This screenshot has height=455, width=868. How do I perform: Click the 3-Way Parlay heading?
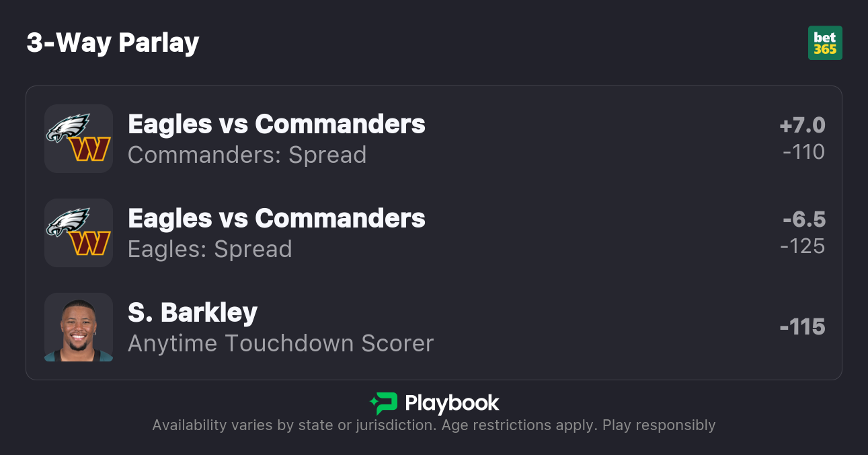pos(113,43)
